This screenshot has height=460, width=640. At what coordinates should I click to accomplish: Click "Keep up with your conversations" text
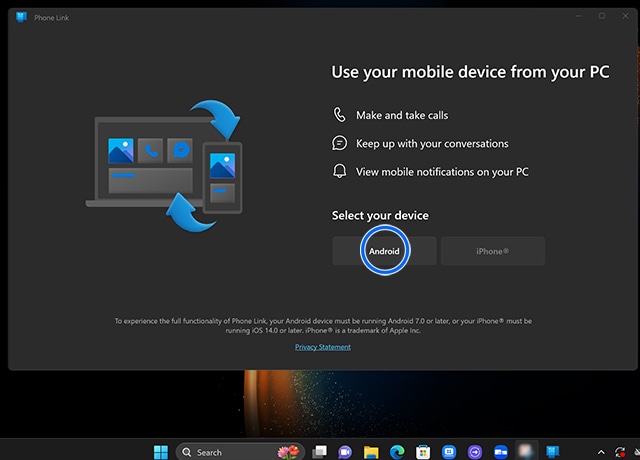(432, 144)
